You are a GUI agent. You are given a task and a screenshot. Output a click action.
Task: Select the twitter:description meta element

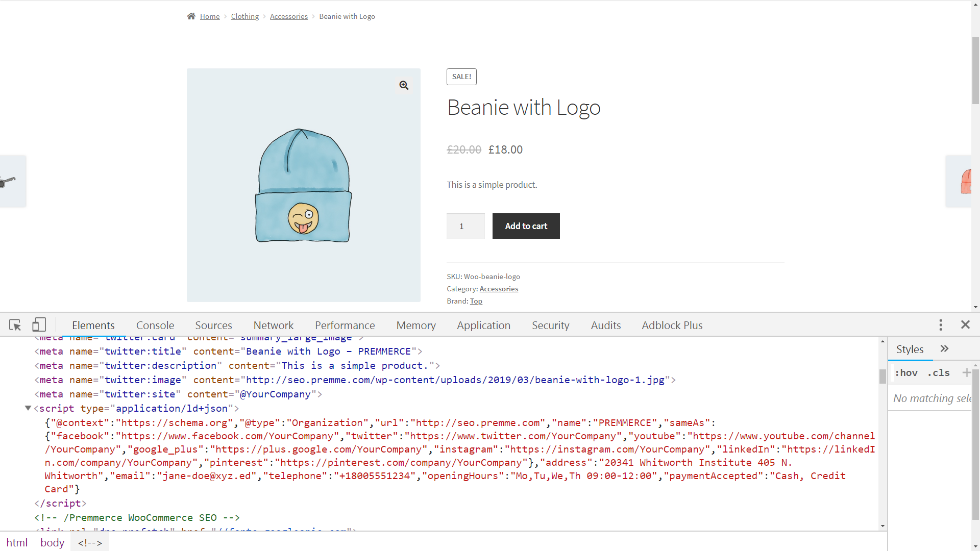click(237, 366)
